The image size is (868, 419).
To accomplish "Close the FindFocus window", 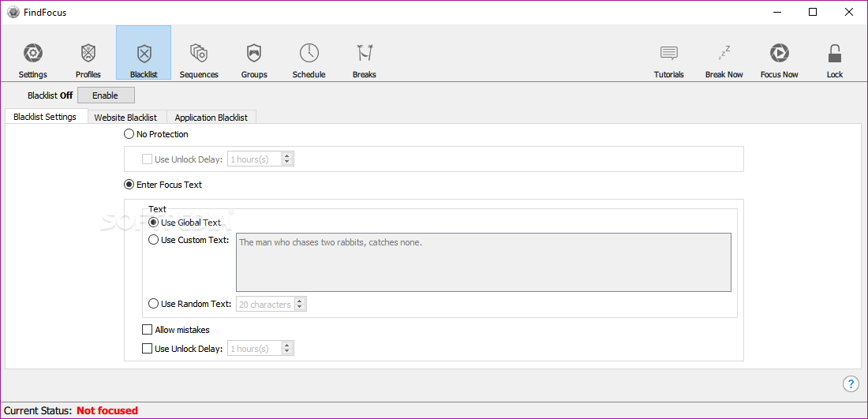I will 848,12.
